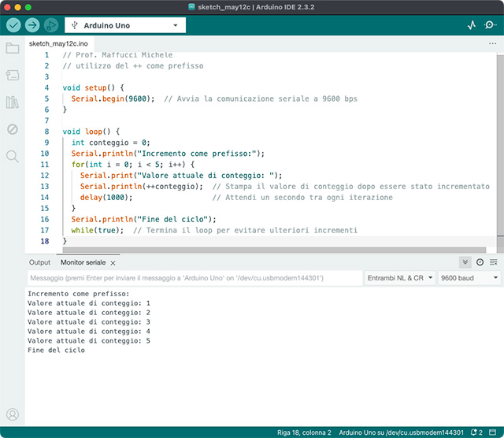Open the Sketchbook folder panel

pyautogui.click(x=13, y=49)
